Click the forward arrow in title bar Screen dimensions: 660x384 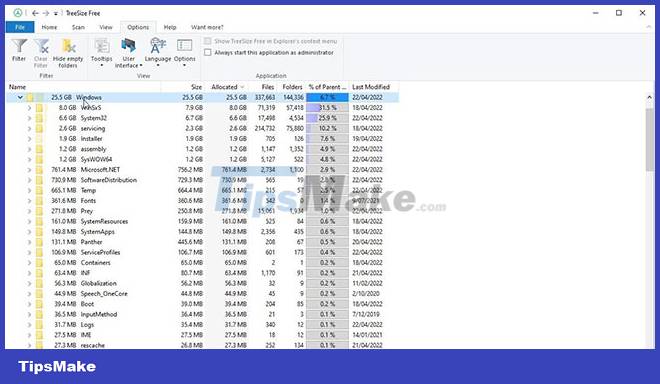[x=46, y=13]
